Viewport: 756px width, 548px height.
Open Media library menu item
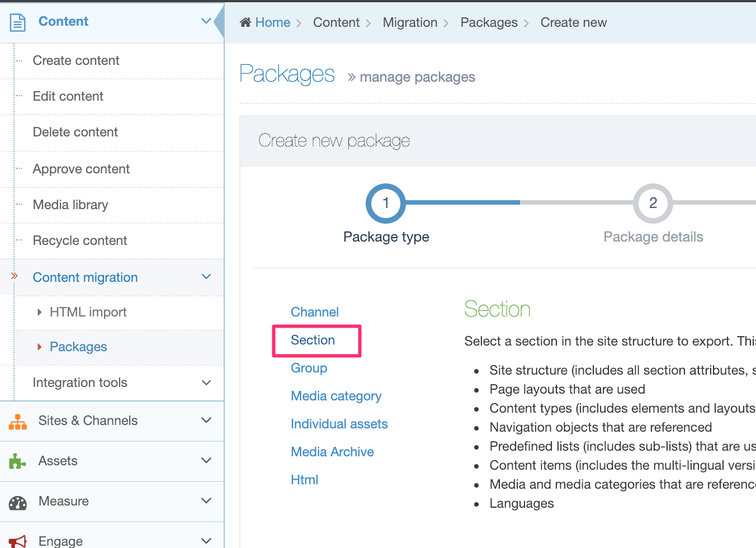click(70, 205)
